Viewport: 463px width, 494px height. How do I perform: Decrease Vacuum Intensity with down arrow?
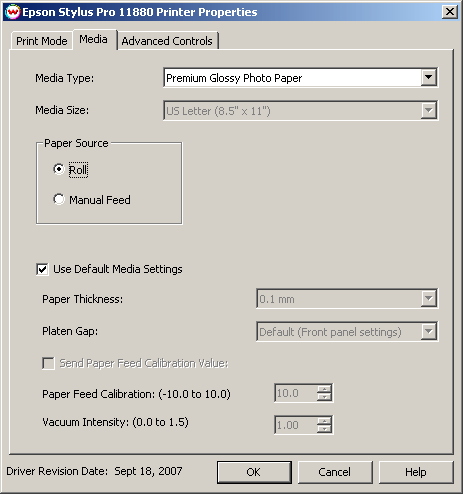point(324,429)
